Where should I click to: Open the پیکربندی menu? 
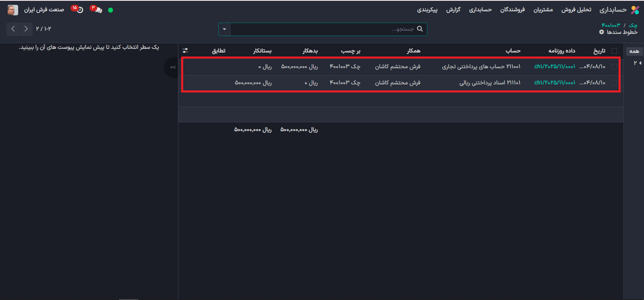pyautogui.click(x=427, y=10)
